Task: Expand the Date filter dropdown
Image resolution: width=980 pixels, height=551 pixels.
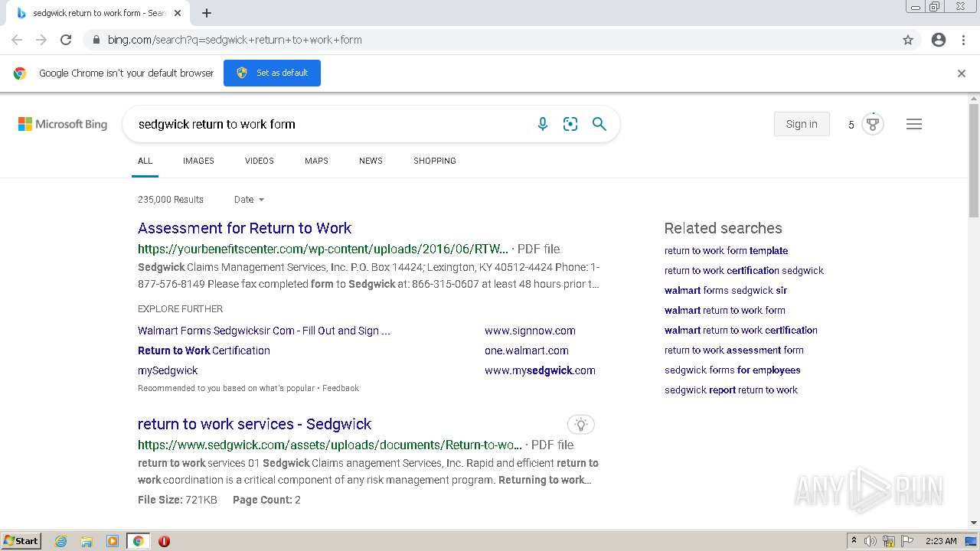Action: 250,200
